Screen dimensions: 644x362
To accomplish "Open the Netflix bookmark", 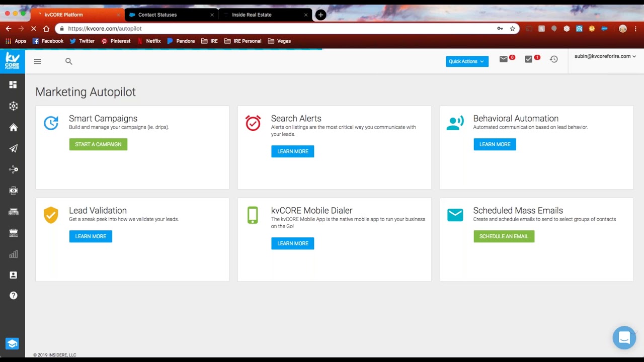I will coord(149,41).
